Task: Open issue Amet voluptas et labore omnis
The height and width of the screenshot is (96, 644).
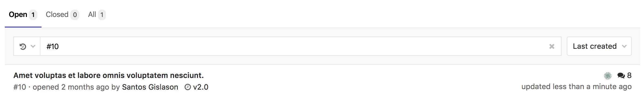Action: [109, 75]
